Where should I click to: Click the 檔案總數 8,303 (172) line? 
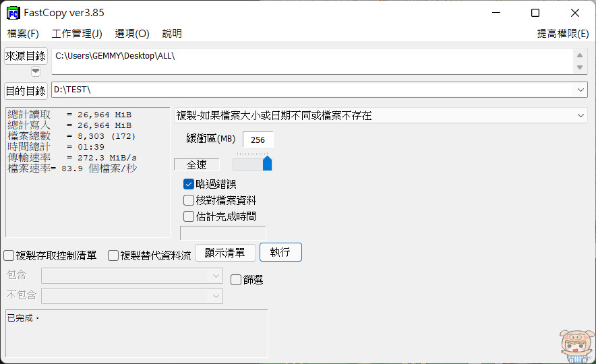click(x=71, y=136)
